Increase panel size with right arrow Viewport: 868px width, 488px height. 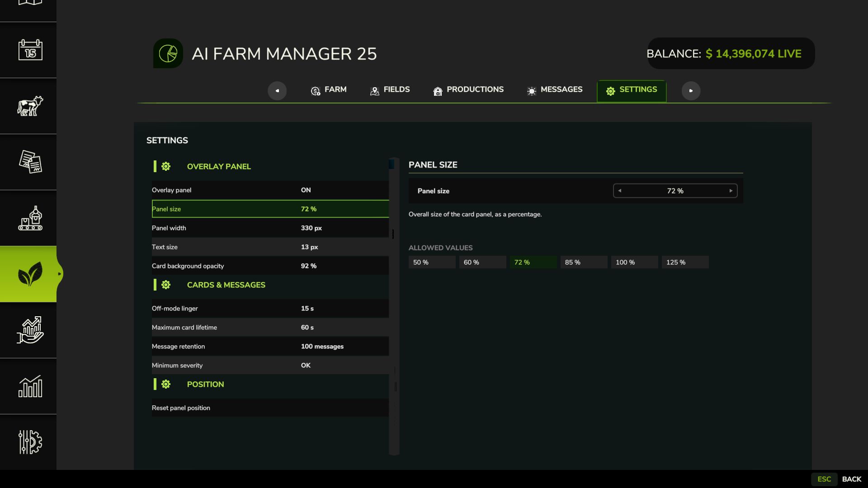pos(731,191)
